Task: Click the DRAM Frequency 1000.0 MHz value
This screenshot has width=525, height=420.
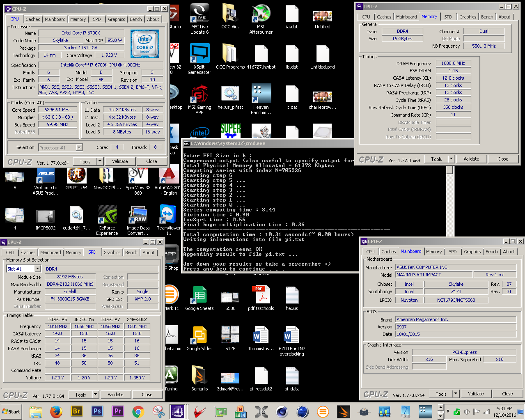Action: click(x=453, y=63)
